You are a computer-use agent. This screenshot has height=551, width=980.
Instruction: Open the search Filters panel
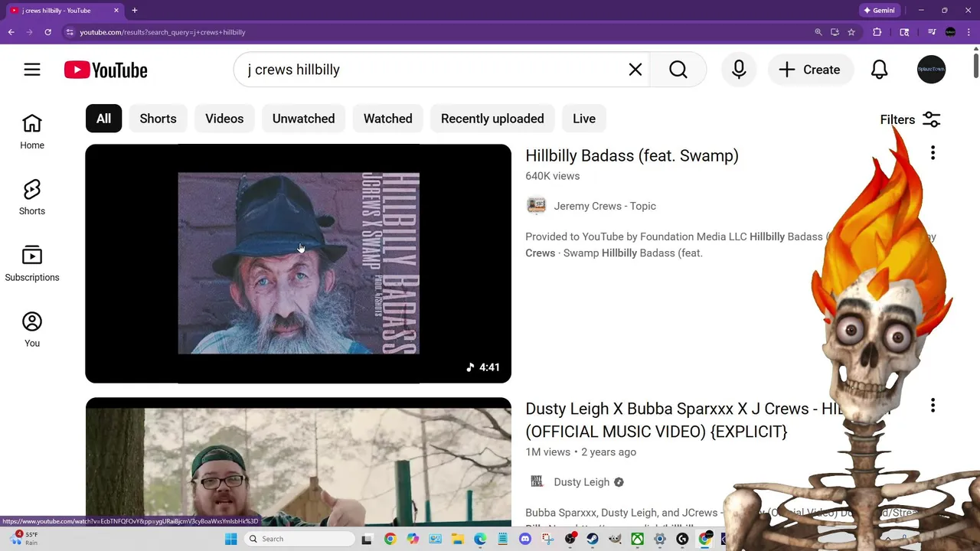pos(910,119)
